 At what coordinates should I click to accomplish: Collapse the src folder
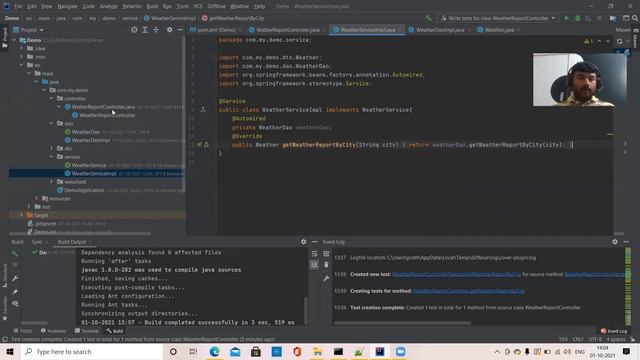[21, 65]
